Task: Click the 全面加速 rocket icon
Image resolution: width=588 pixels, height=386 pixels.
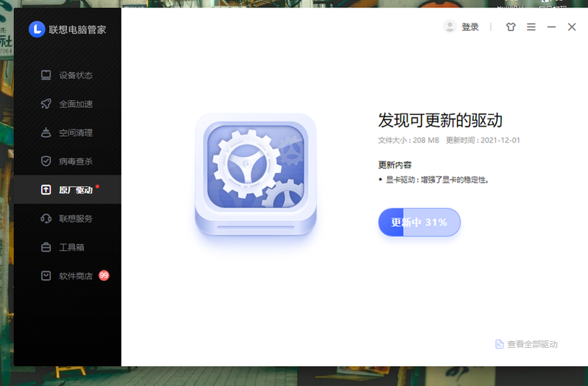Action: pyautogui.click(x=46, y=104)
